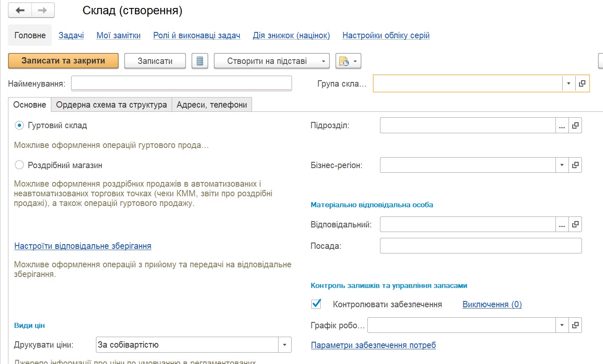Focus the Посада input field
Screen dimensions: 603x364
click(481, 246)
